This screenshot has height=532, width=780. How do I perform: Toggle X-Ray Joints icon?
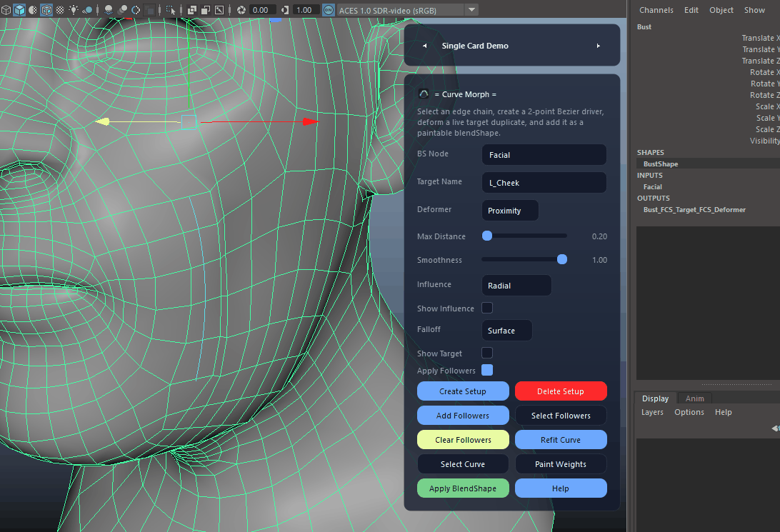(x=219, y=10)
